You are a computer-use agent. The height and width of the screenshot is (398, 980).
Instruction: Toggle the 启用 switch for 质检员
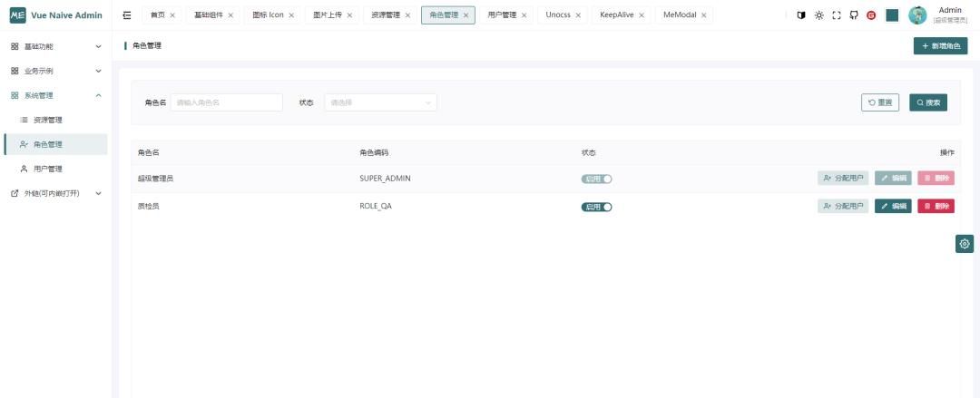[596, 207]
